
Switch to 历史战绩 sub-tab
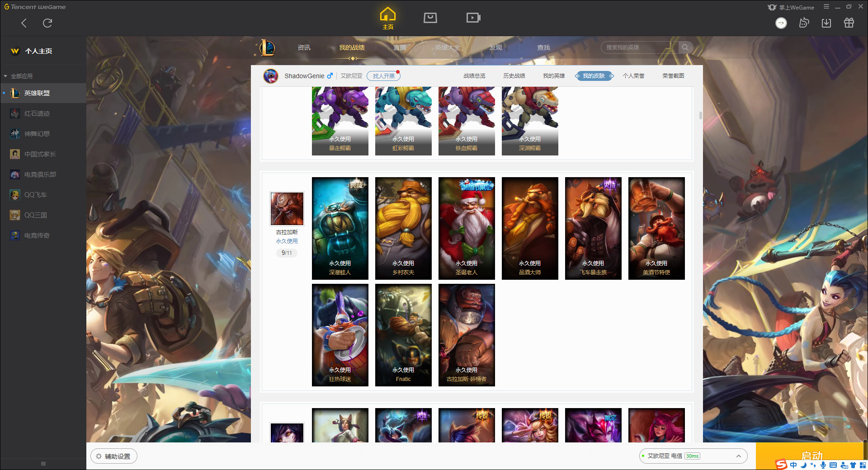[x=514, y=76]
